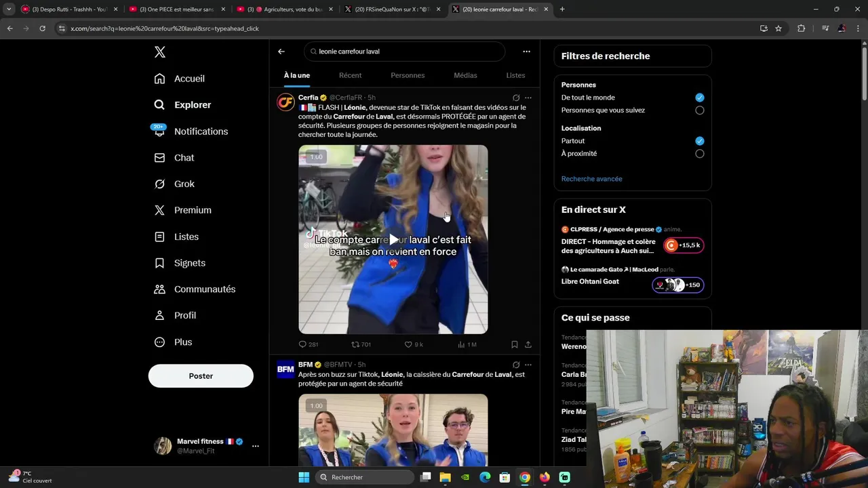
Task: Select Personnes que vous suivez option
Action: [700, 110]
